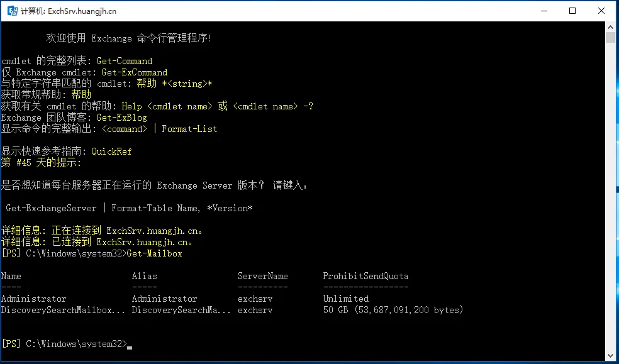Screen dimensions: 619x364
Task: Click the Get-ExchangeServer command line
Action: 129,208
